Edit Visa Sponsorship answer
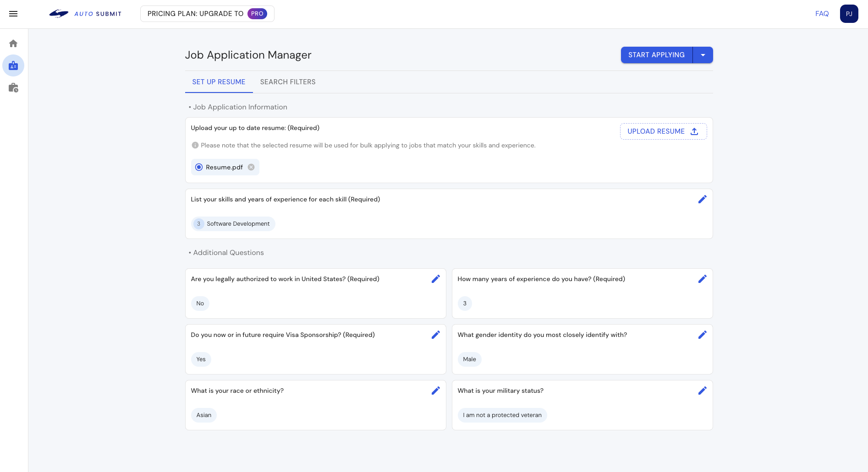This screenshot has width=868, height=472. pos(435,335)
